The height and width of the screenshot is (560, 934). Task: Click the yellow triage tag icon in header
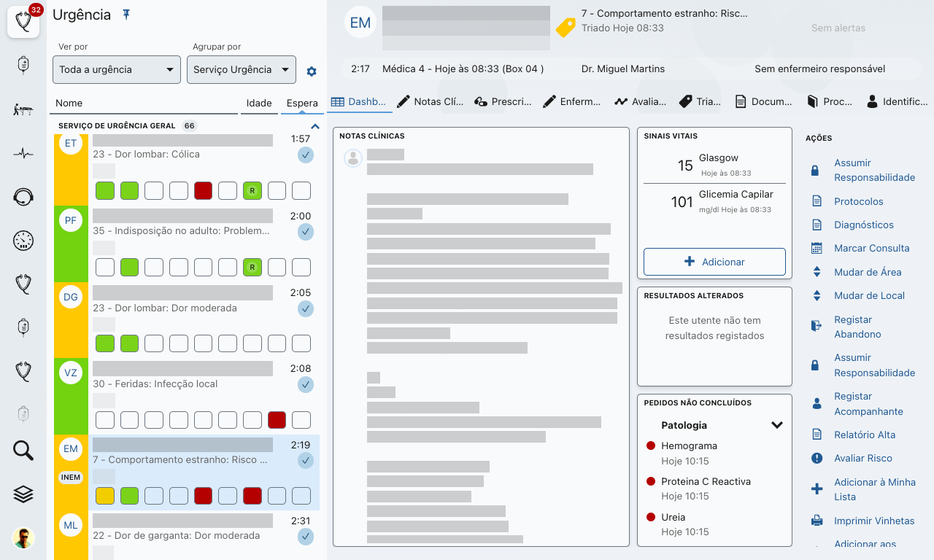coord(566,28)
